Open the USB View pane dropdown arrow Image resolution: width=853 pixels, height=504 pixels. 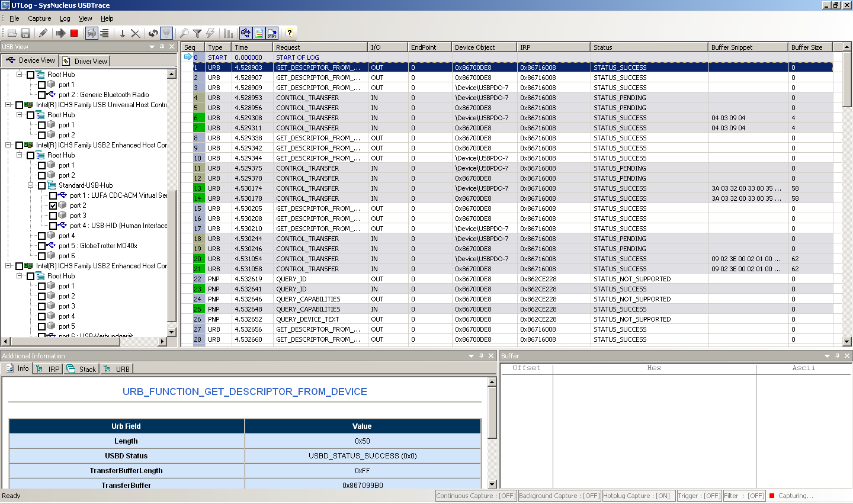(x=152, y=47)
